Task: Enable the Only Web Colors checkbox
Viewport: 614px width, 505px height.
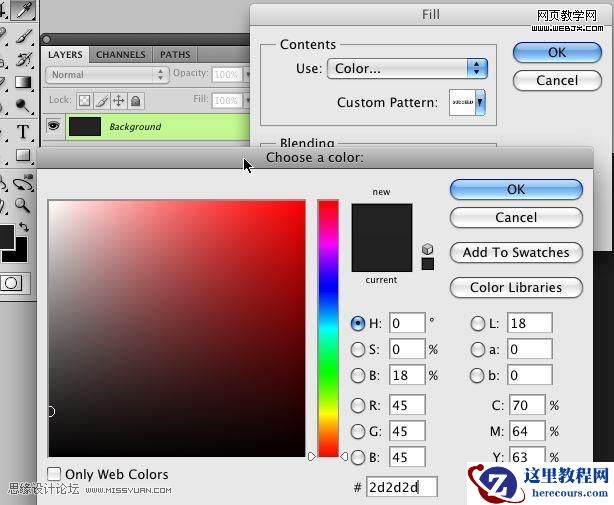Action: [x=54, y=474]
